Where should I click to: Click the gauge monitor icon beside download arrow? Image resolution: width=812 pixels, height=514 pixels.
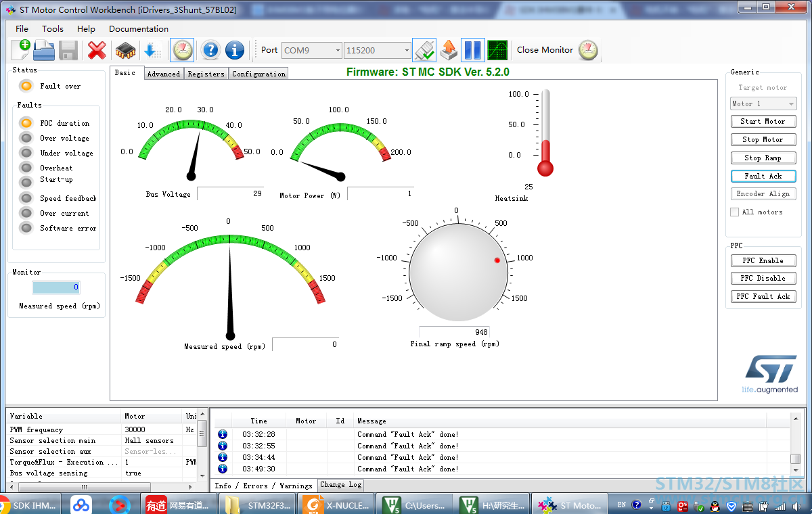tap(182, 50)
